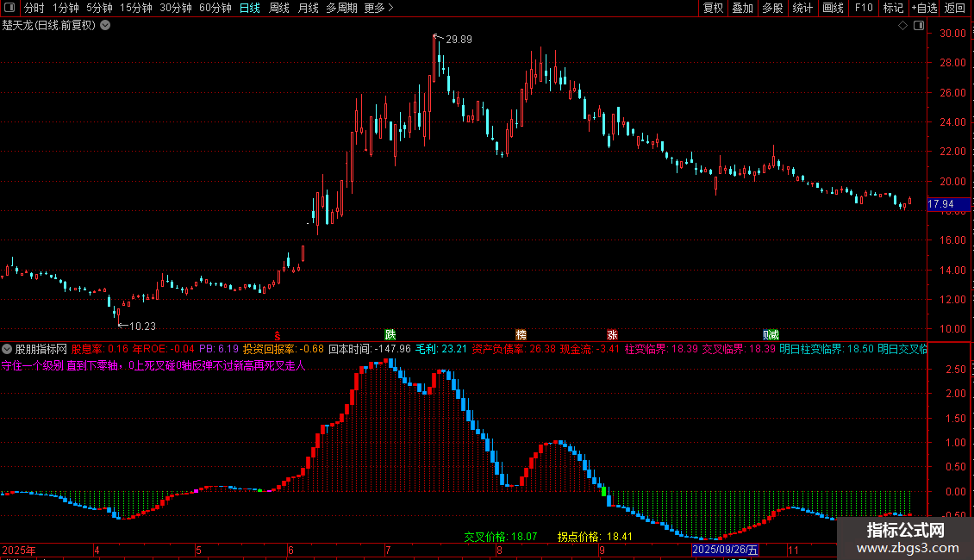Click the 返回 back button
This screenshot has width=974, height=560.
(955, 8)
